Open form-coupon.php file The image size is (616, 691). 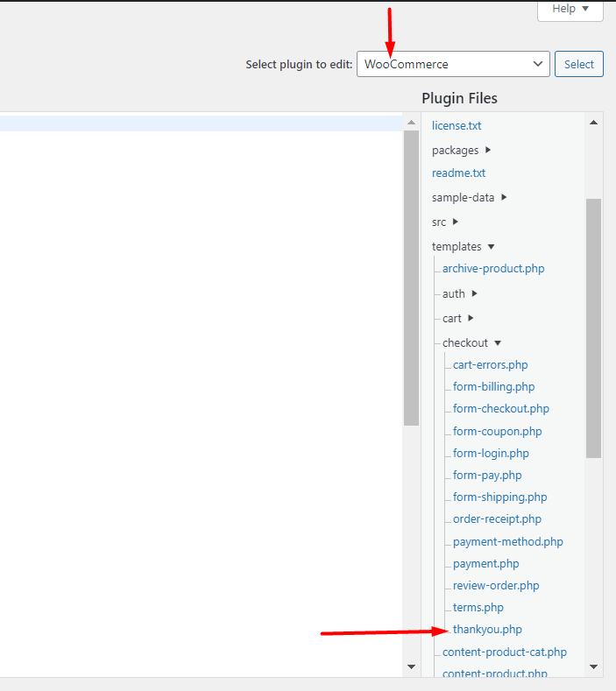click(498, 432)
